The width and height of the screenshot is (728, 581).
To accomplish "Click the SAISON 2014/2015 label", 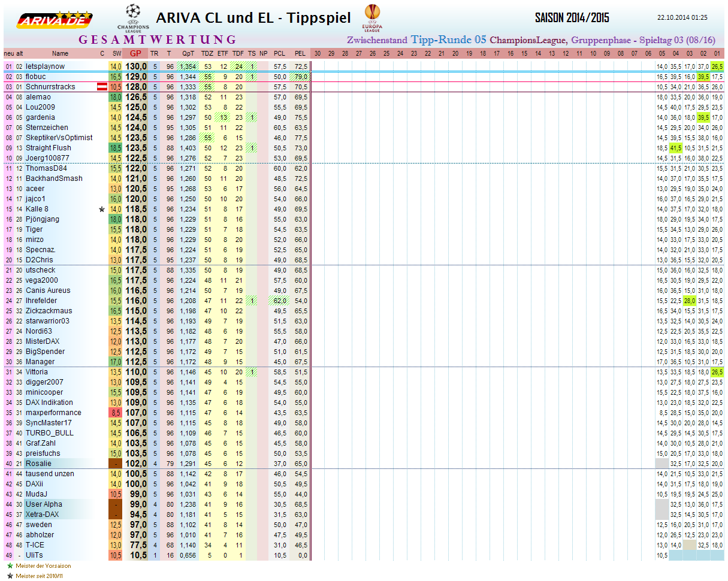I will pyautogui.click(x=572, y=18).
